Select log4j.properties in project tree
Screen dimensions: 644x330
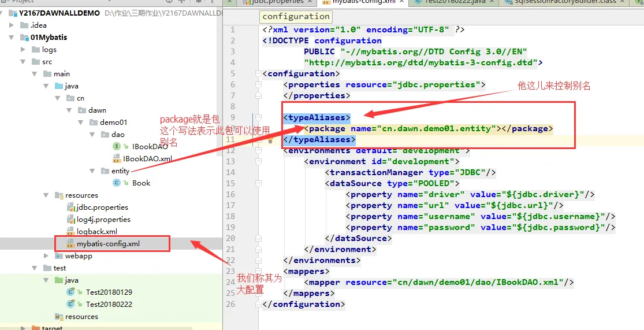(103, 220)
